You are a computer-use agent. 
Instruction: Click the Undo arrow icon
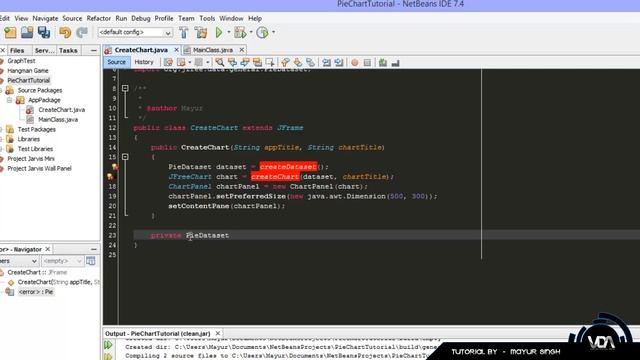click(65, 32)
